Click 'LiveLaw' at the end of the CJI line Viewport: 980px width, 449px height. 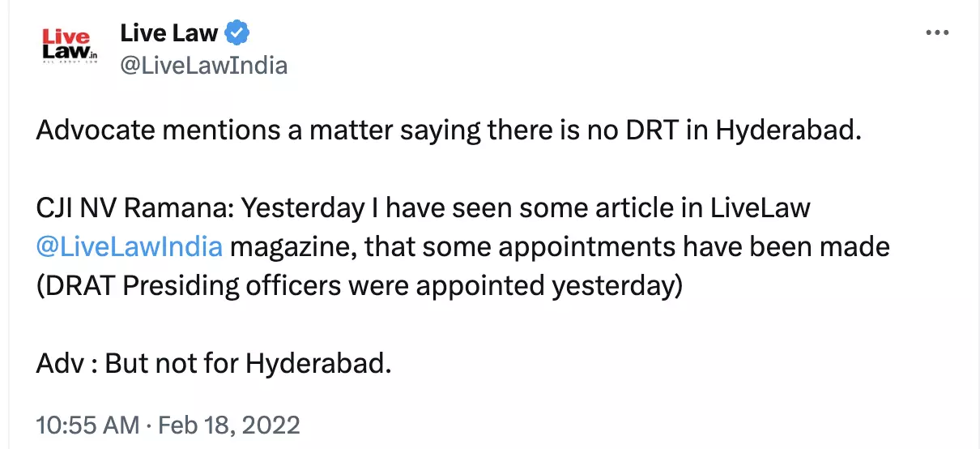click(760, 208)
